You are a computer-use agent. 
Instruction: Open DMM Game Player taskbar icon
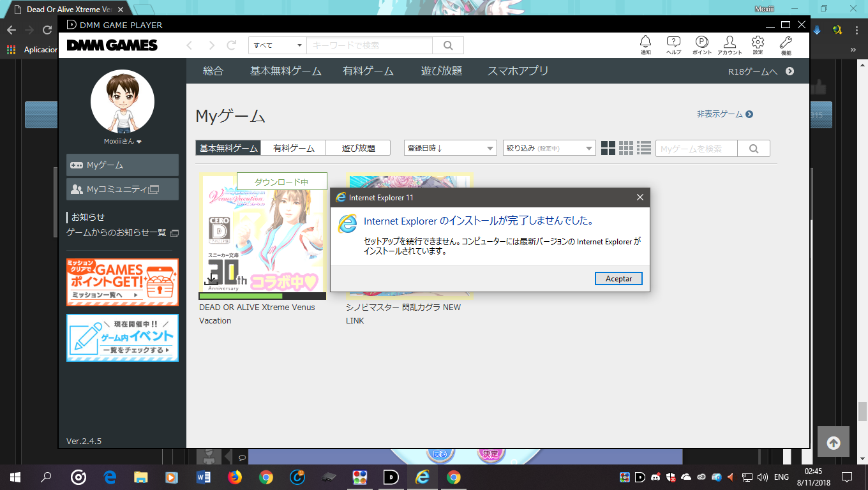click(x=391, y=477)
